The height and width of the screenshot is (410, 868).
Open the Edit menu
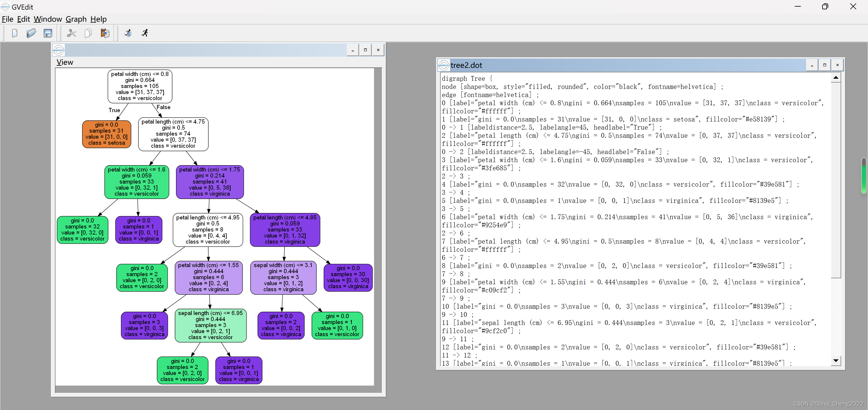(24, 19)
